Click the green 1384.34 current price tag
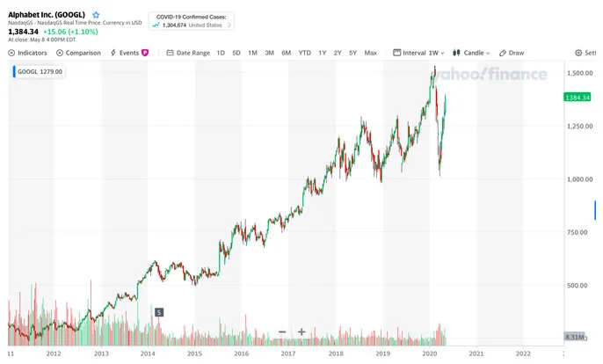The height and width of the screenshot is (364, 603). 578,98
